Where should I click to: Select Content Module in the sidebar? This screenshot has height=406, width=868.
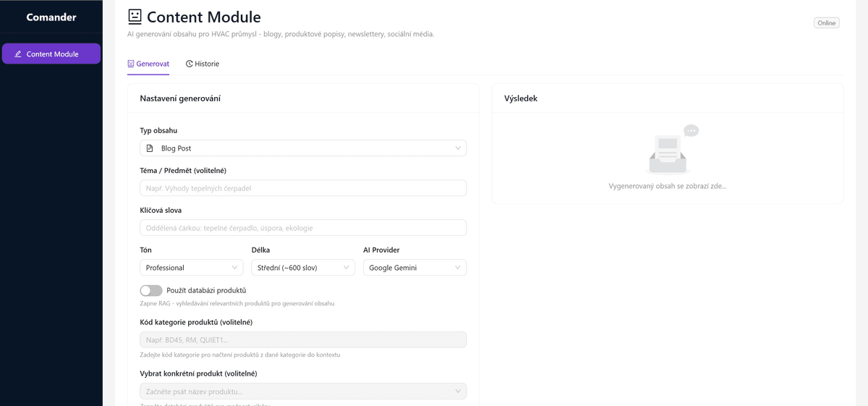tap(51, 54)
